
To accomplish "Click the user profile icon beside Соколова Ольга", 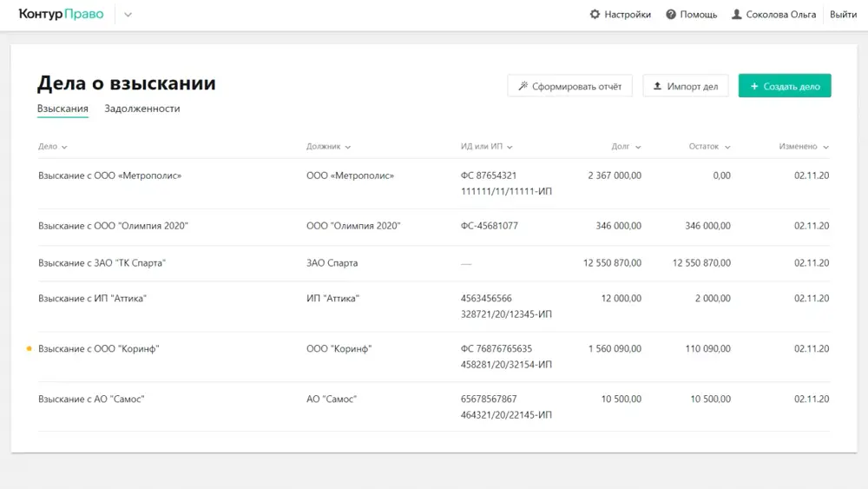I will click(x=737, y=15).
